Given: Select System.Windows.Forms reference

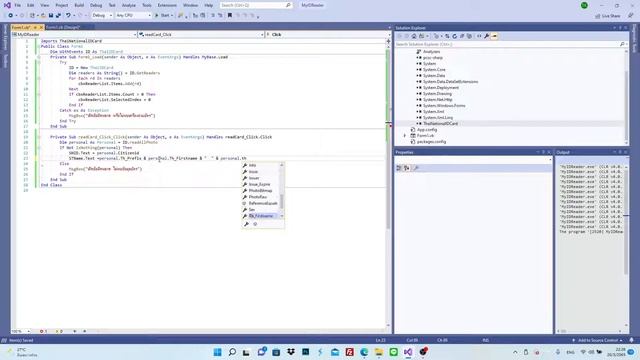Looking at the screenshot, I should click(x=444, y=106).
